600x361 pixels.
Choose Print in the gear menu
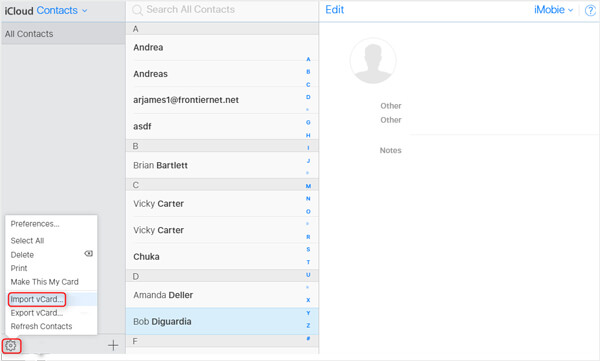19,268
